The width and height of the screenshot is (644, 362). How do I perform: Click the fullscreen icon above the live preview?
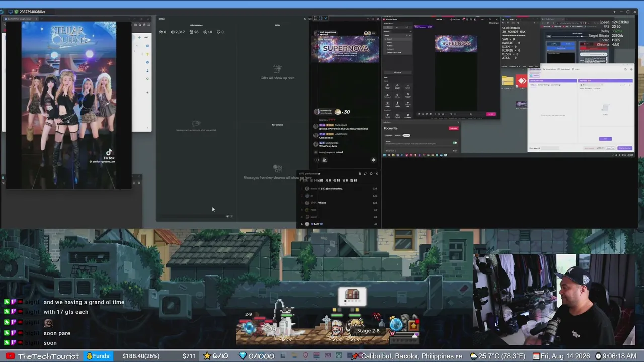click(320, 18)
